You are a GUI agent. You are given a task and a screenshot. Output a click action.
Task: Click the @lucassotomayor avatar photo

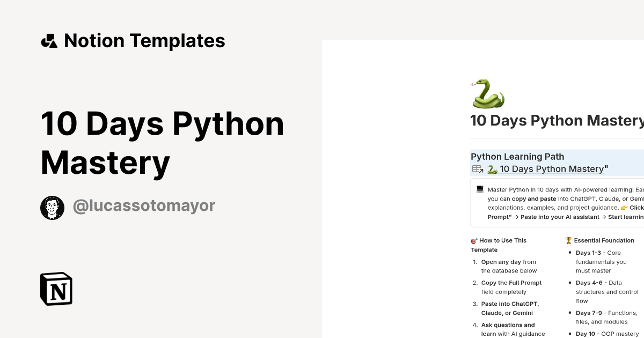tap(52, 207)
